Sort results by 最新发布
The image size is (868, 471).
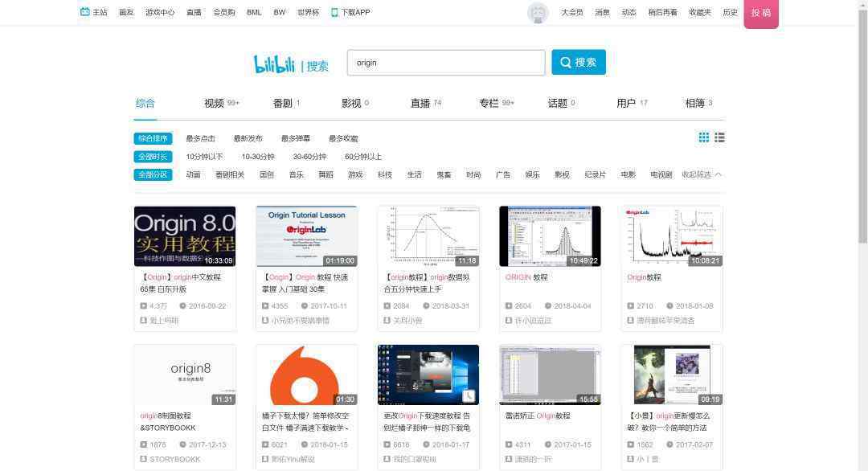(x=248, y=138)
